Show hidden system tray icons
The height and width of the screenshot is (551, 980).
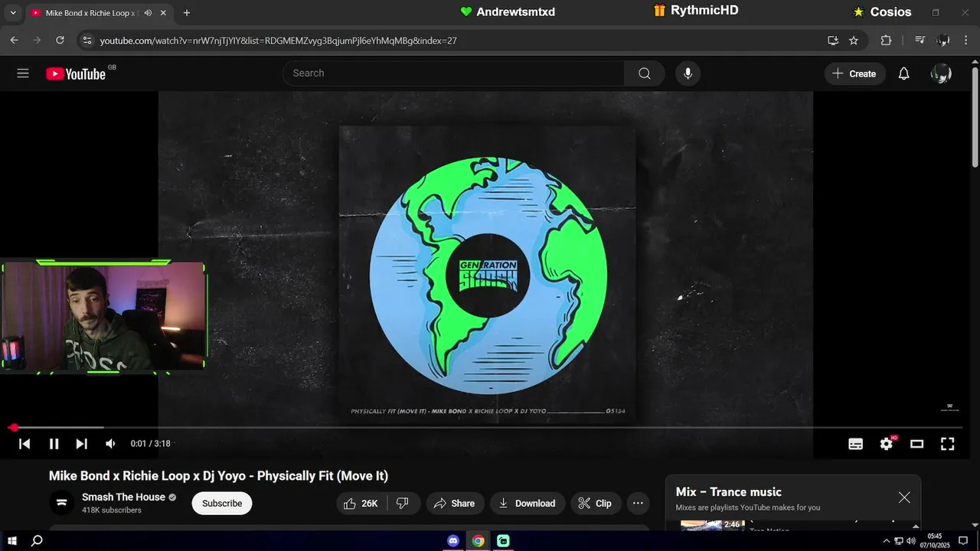[x=887, y=541]
